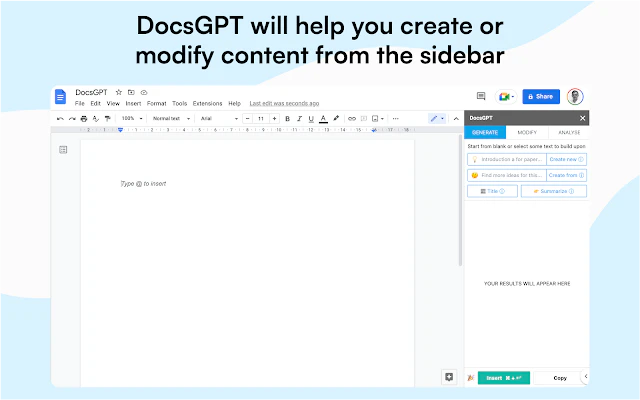Hide the menus with chevron
Viewport: 640px width, 400px height.
pos(456,119)
